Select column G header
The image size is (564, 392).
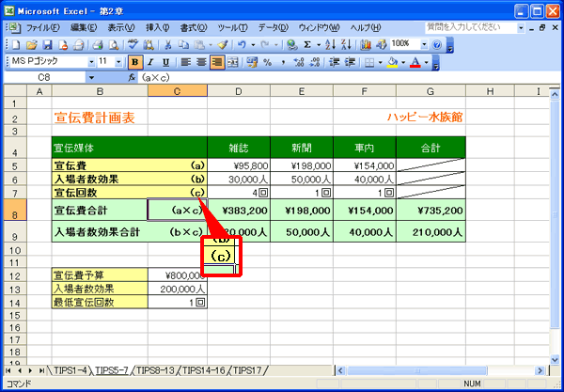point(431,91)
